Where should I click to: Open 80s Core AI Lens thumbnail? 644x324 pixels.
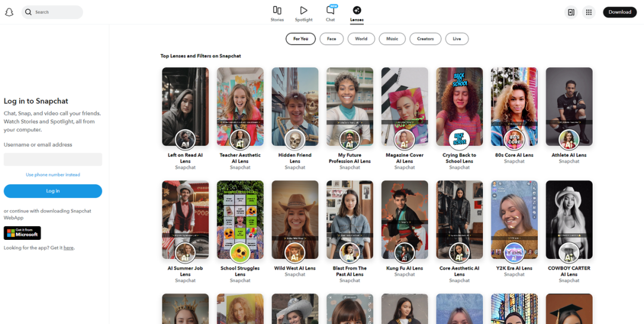(514, 106)
